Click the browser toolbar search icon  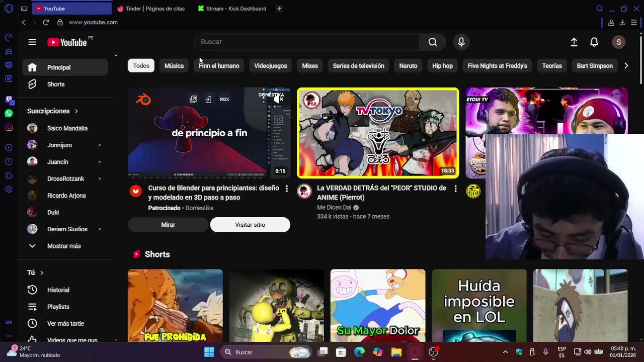(600, 9)
